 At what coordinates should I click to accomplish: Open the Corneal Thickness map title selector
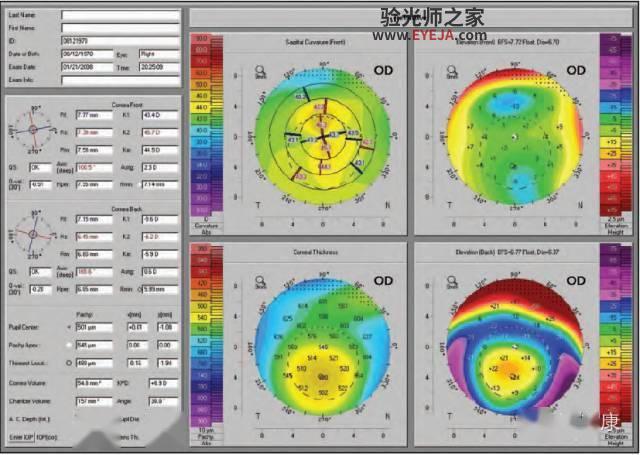pos(315,252)
